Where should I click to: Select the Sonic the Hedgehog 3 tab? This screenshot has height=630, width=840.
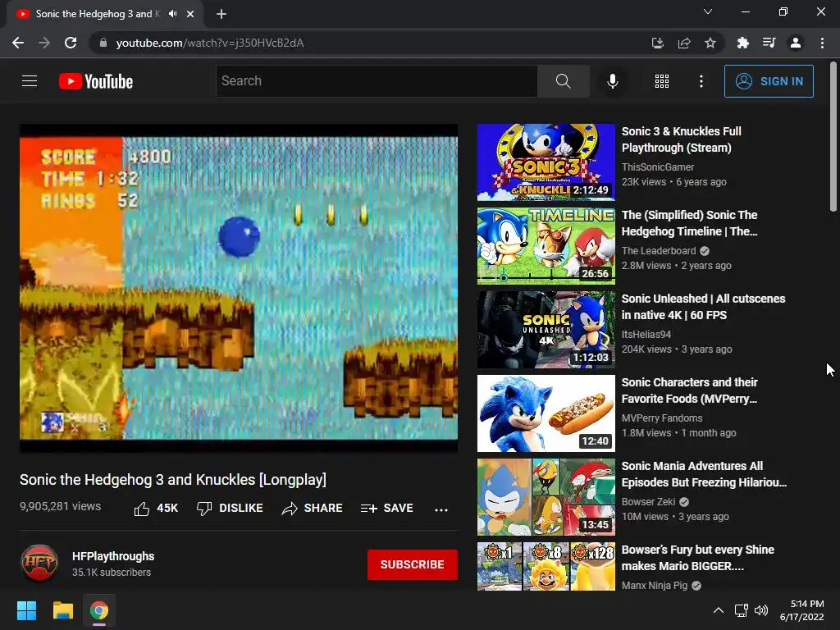[x=104, y=14]
